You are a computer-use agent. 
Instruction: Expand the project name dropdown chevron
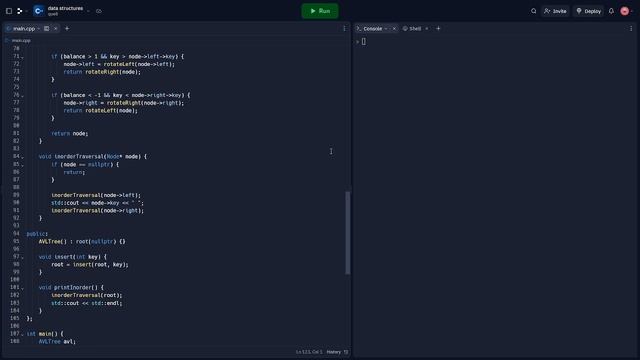point(88,11)
